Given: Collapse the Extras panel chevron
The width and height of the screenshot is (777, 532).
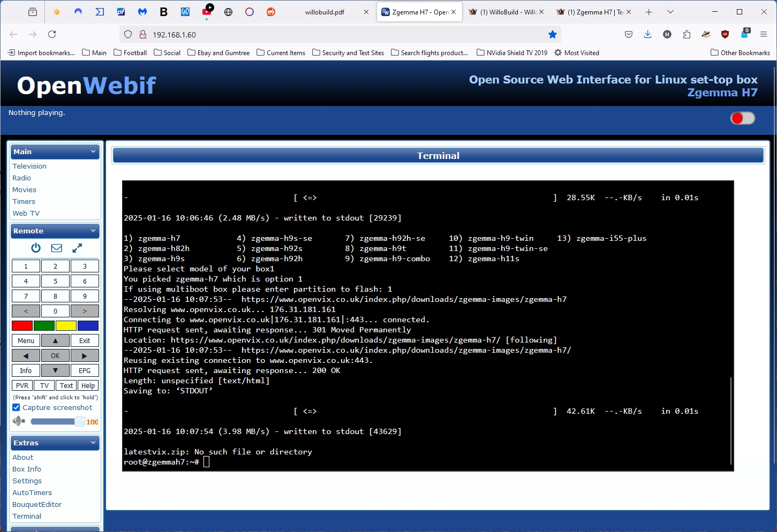Looking at the screenshot, I should pyautogui.click(x=93, y=443).
